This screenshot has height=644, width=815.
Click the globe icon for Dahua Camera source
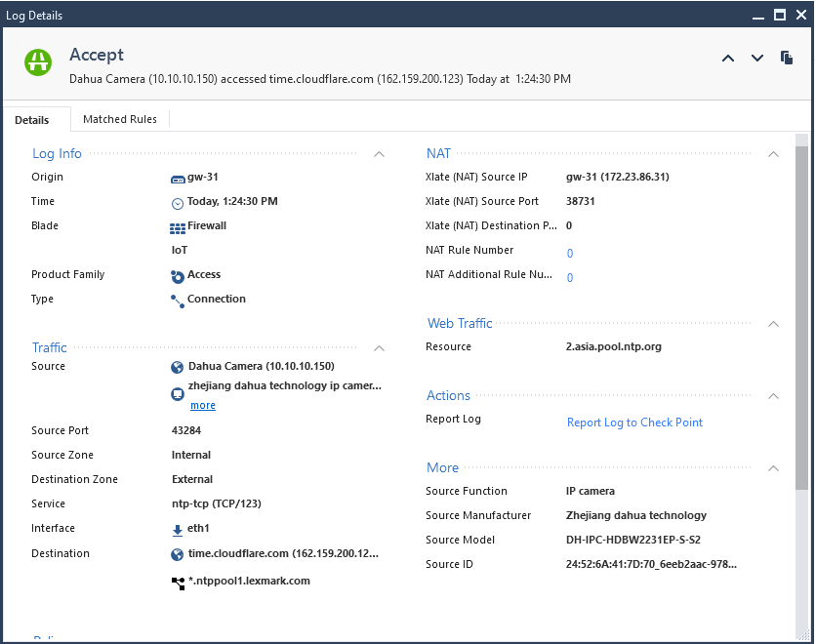coord(178,366)
